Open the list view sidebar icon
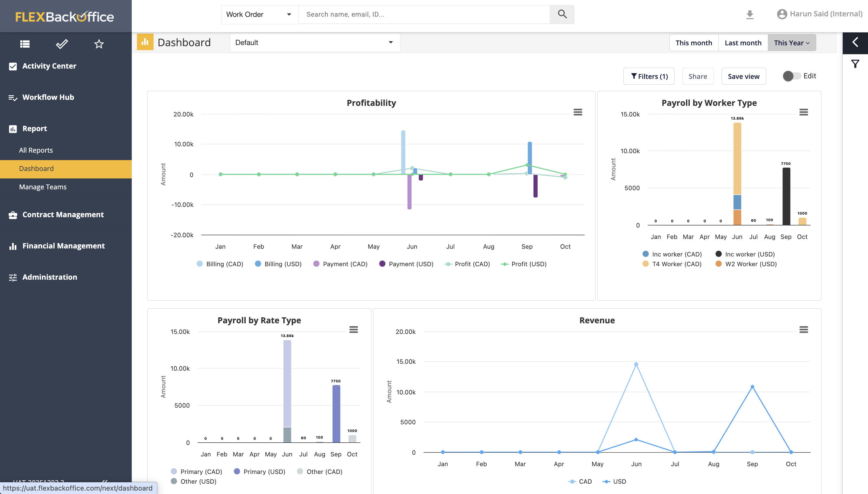This screenshot has height=494, width=868. [x=25, y=44]
